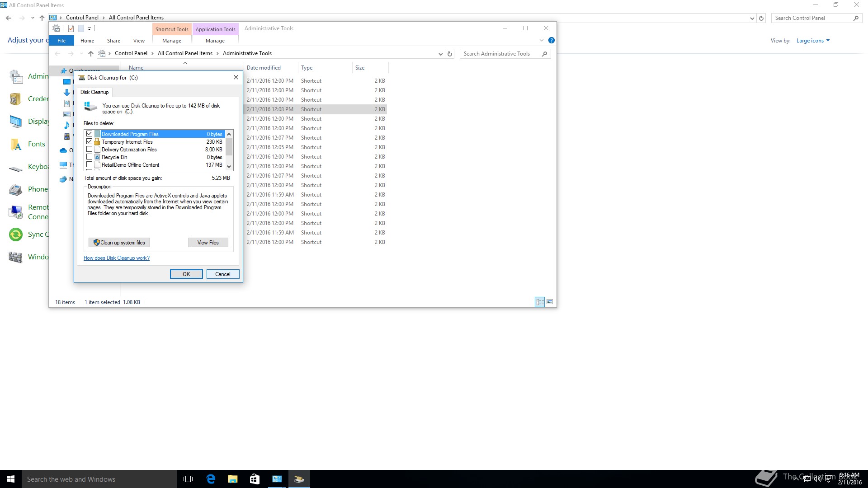Select the row dated 2/11/2016 12:05 PM
Image resolution: width=868 pixels, height=488 pixels.
(x=315, y=147)
